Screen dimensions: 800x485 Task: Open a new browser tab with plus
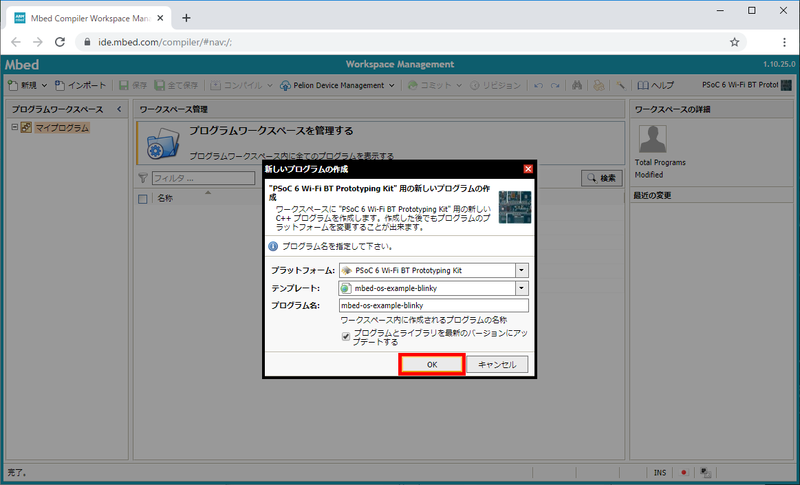[x=186, y=18]
